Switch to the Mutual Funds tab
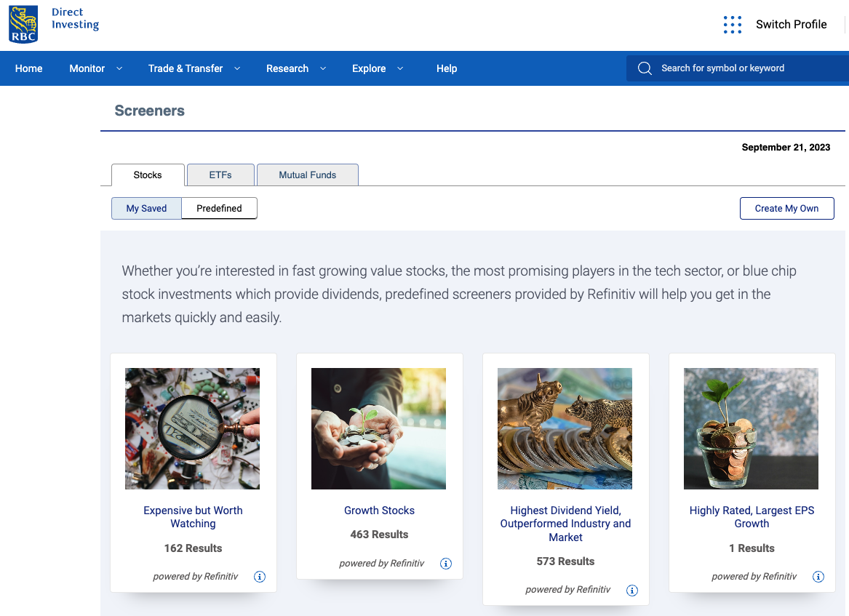This screenshot has width=849, height=616. pos(308,175)
